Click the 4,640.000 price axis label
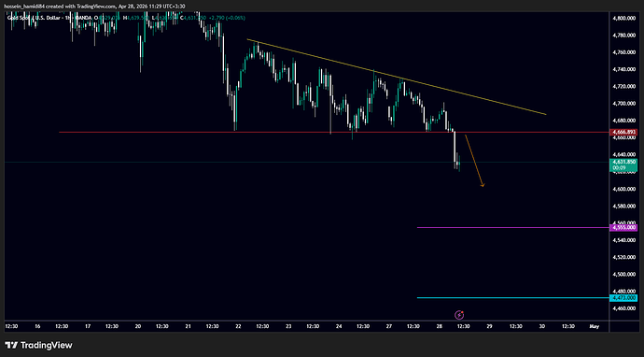The width and height of the screenshot is (644, 357). click(x=624, y=154)
